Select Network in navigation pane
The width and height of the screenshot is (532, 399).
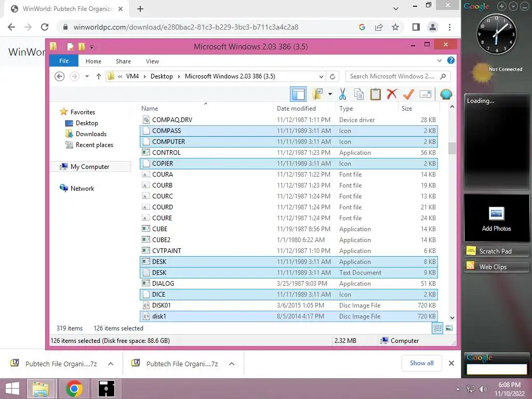point(82,188)
